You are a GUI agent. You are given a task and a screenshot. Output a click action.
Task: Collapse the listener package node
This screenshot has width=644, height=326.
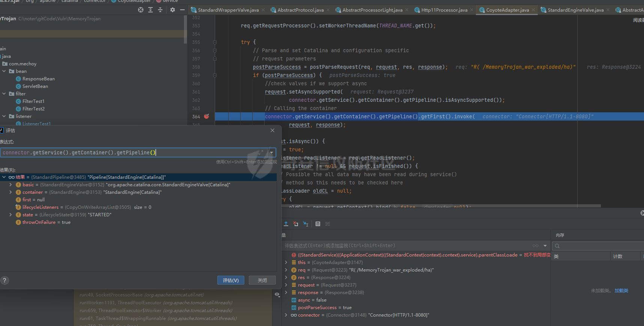tap(4, 116)
